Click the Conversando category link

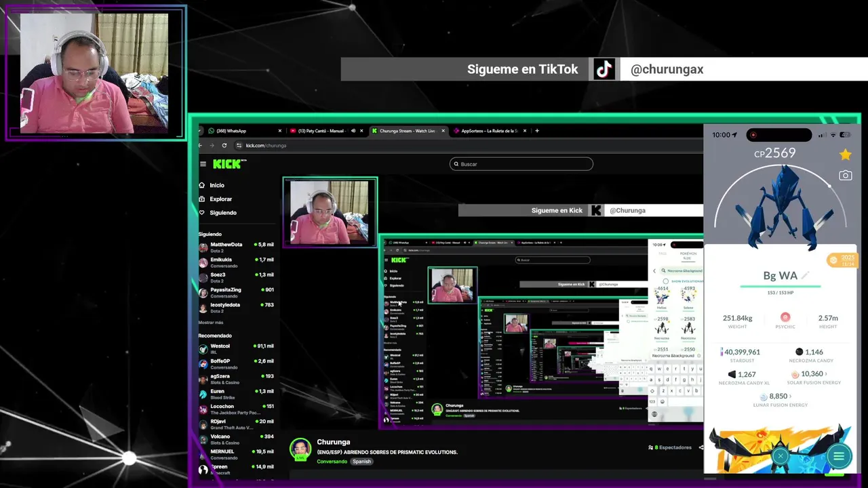[332, 462]
